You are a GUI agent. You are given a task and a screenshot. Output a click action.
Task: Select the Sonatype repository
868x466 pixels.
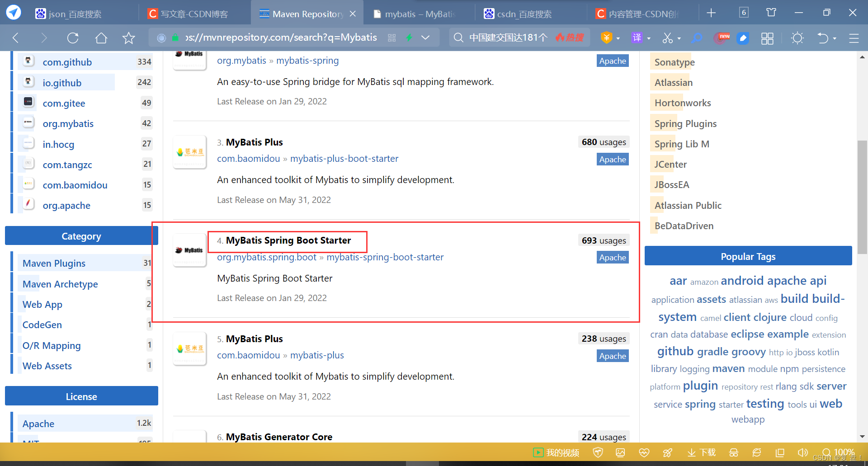(675, 62)
